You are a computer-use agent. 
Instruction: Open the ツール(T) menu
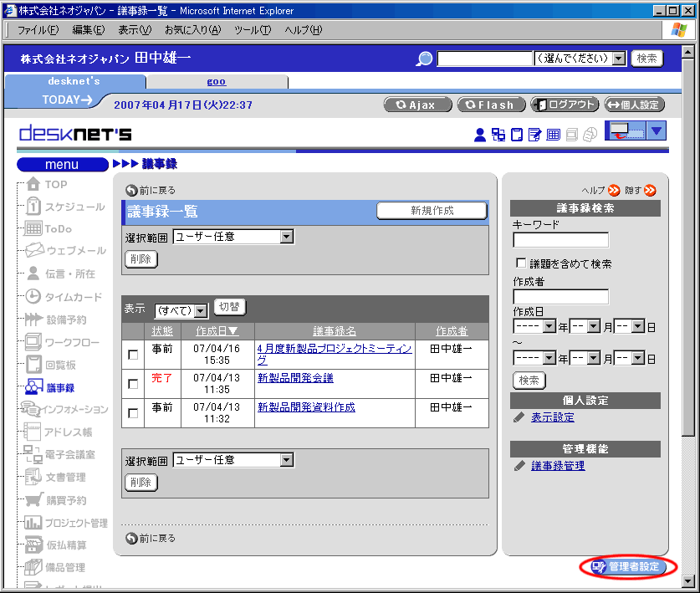click(x=253, y=30)
